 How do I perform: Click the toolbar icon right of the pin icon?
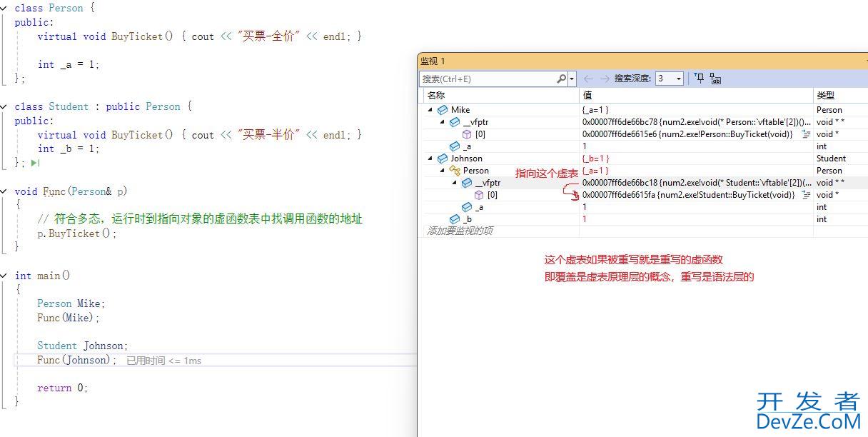[x=715, y=79]
